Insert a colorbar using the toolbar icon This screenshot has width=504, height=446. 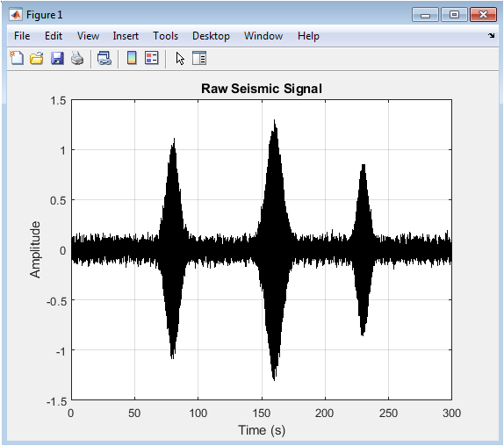coord(132,58)
